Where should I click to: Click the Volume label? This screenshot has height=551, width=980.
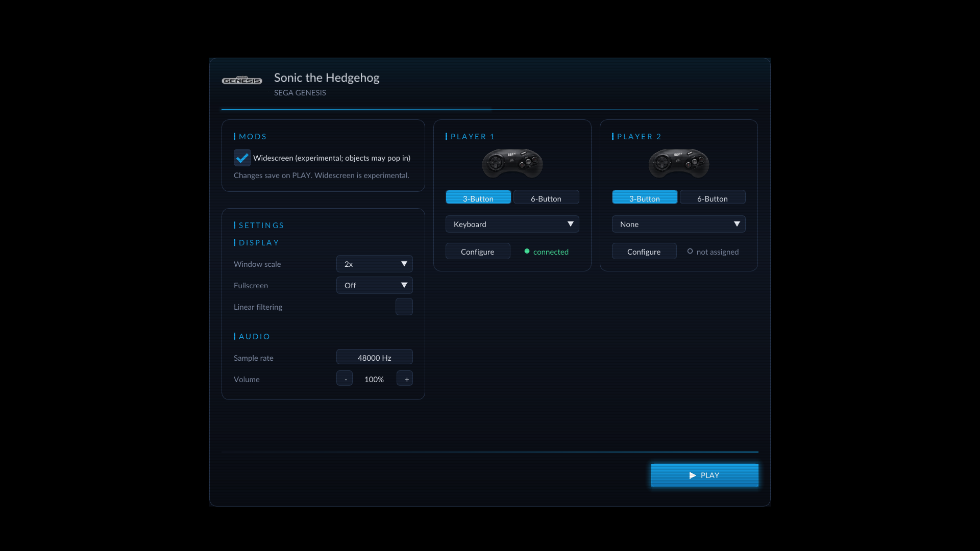pyautogui.click(x=247, y=379)
